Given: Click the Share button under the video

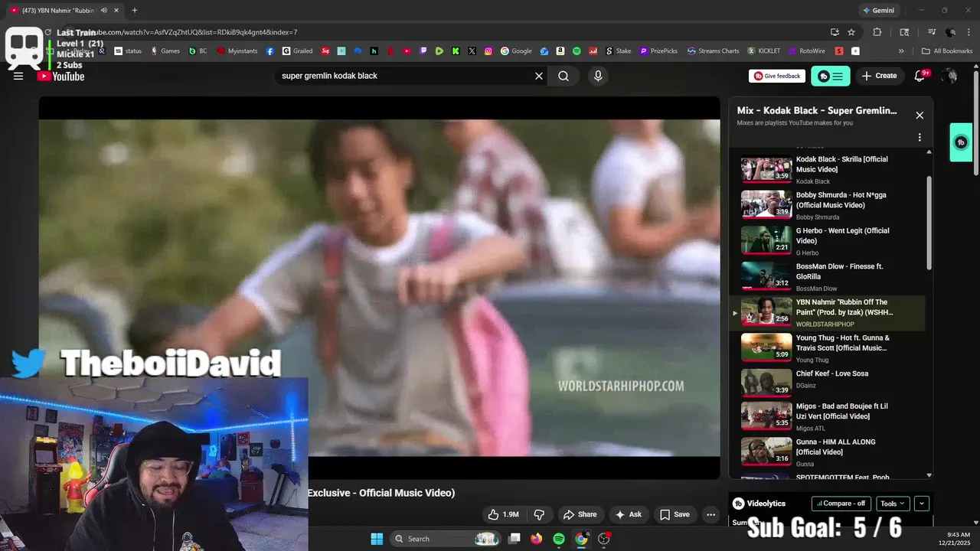Looking at the screenshot, I should point(580,514).
